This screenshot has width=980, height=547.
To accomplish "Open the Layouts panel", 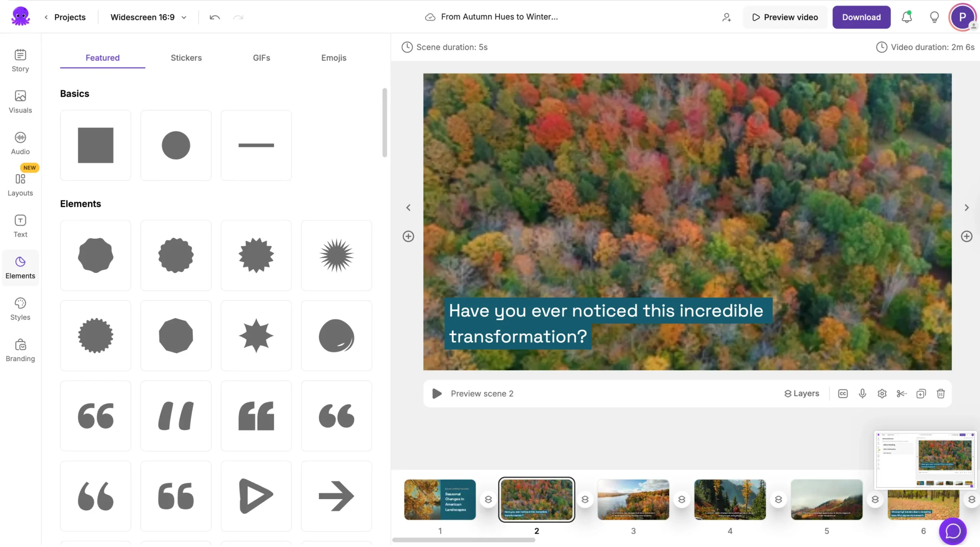I will pos(20,185).
